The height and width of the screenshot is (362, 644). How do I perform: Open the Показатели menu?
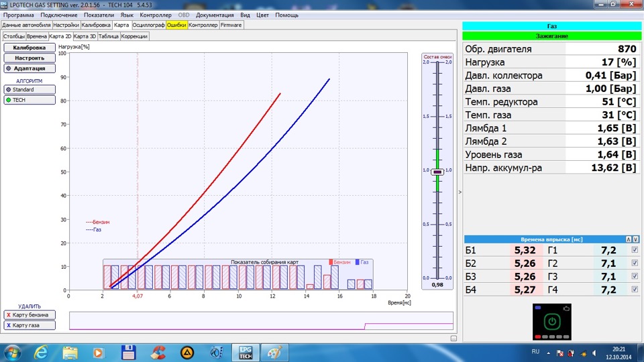[99, 15]
